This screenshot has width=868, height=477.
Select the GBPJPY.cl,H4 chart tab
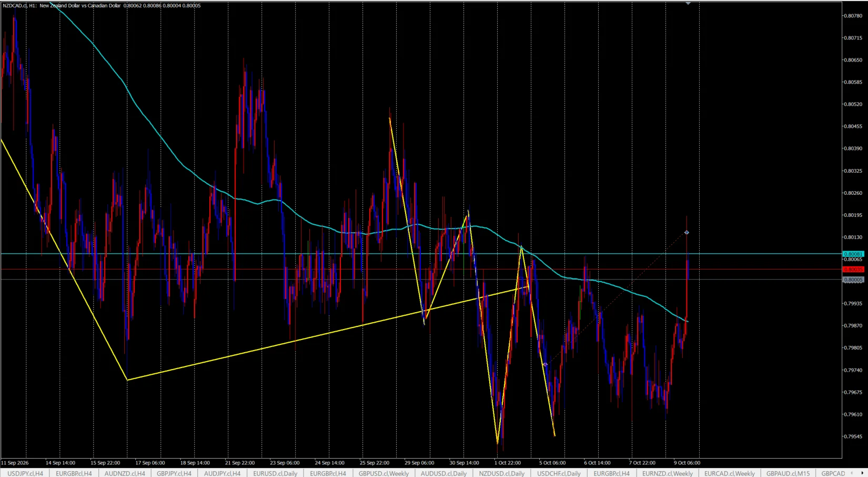[x=174, y=473]
